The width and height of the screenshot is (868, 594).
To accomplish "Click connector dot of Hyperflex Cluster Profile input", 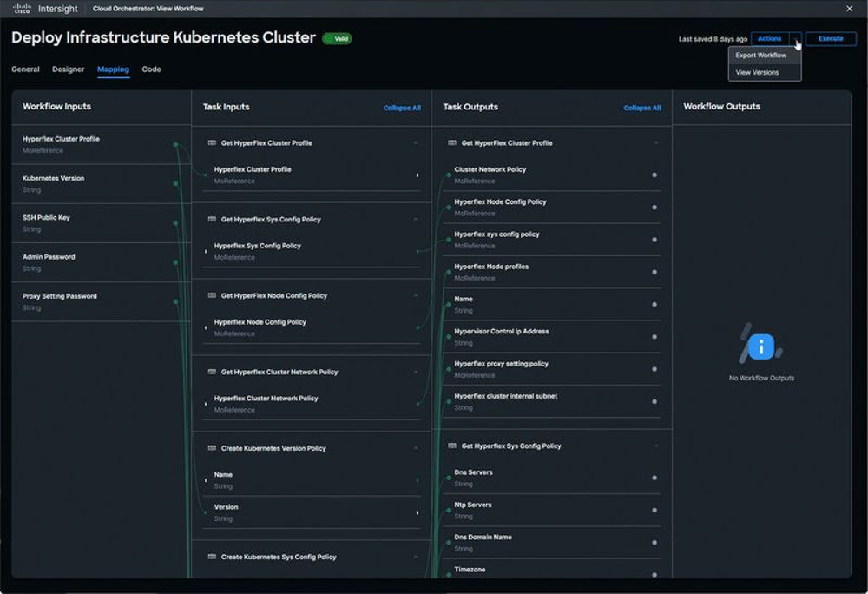I will pyautogui.click(x=175, y=144).
